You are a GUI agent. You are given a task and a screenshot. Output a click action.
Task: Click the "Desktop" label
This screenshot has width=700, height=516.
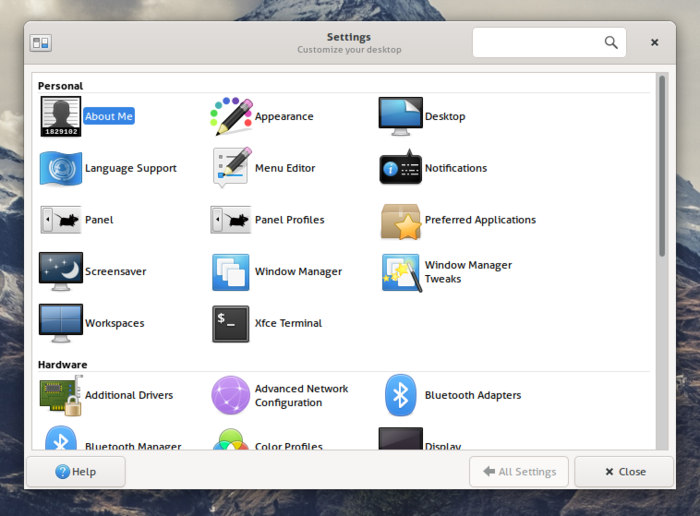(445, 117)
